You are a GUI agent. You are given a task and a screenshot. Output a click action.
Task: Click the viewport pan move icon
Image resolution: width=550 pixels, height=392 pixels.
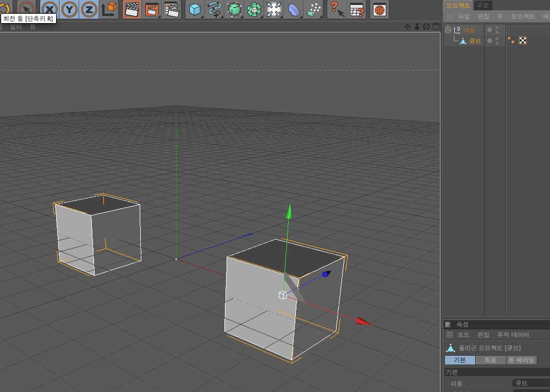click(407, 26)
